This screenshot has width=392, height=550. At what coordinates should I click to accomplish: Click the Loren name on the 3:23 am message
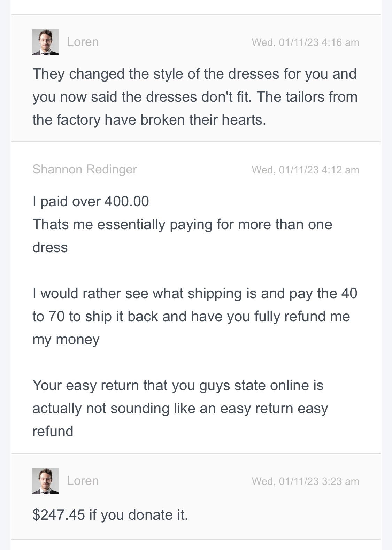(x=83, y=481)
